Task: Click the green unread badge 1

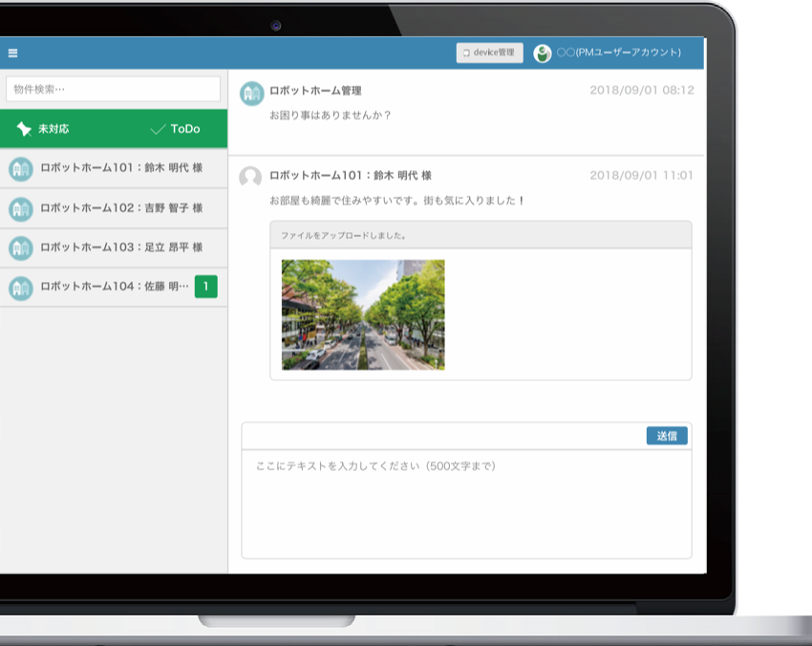Action: tap(206, 287)
